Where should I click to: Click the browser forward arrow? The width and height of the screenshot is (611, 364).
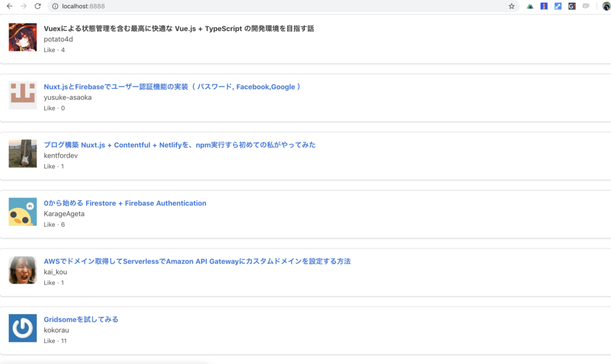coord(24,6)
